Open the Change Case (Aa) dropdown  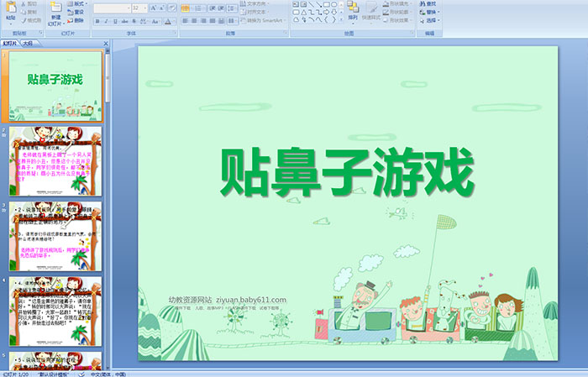tap(155, 21)
